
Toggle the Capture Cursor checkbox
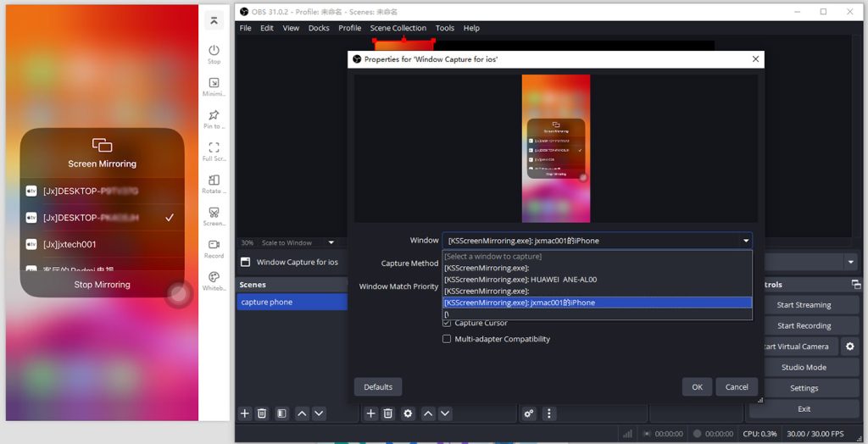447,323
